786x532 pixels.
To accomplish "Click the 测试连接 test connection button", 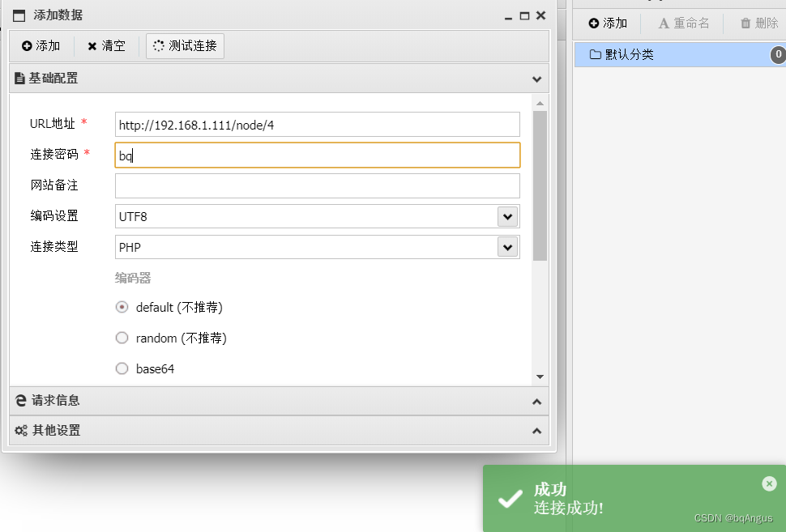I will (185, 46).
